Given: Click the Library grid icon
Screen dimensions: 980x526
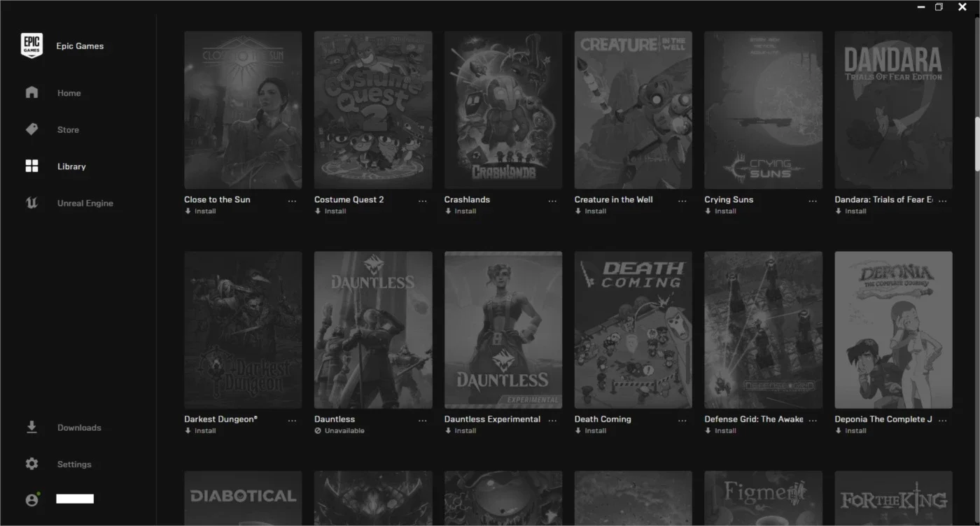Looking at the screenshot, I should point(31,166).
